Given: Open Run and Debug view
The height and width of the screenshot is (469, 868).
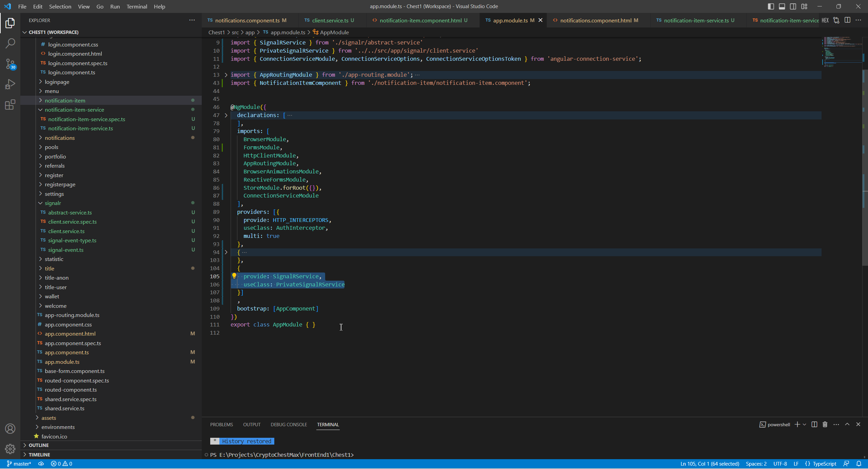Looking at the screenshot, I should (x=10, y=84).
